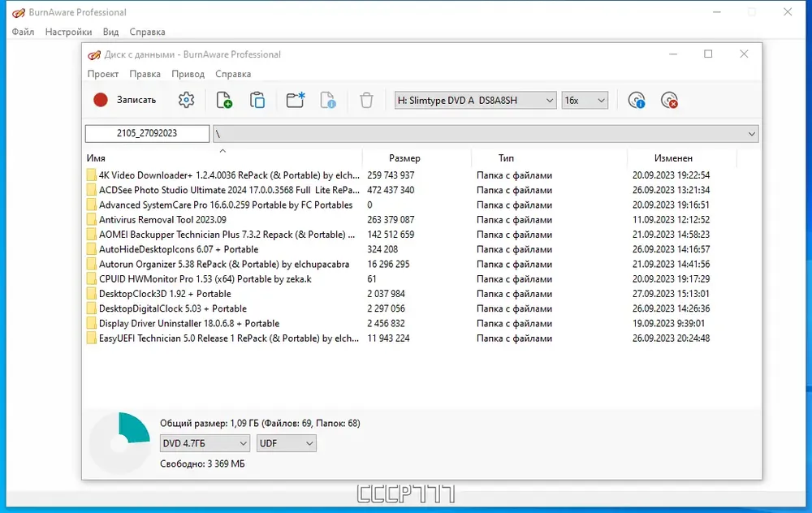The width and height of the screenshot is (812, 513).
Task: Click the disc label field 2105_27092023
Action: (147, 133)
